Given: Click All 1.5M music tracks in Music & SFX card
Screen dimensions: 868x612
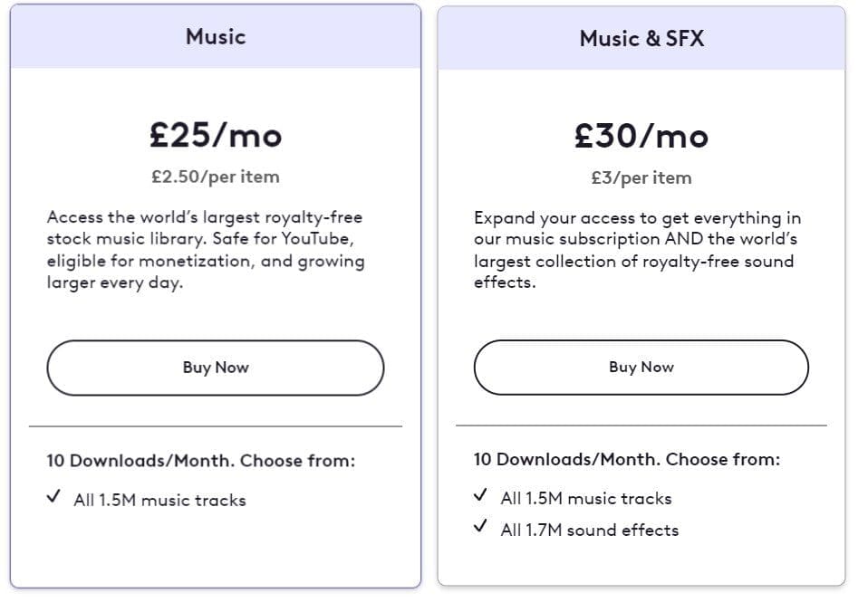Looking at the screenshot, I should point(586,498).
